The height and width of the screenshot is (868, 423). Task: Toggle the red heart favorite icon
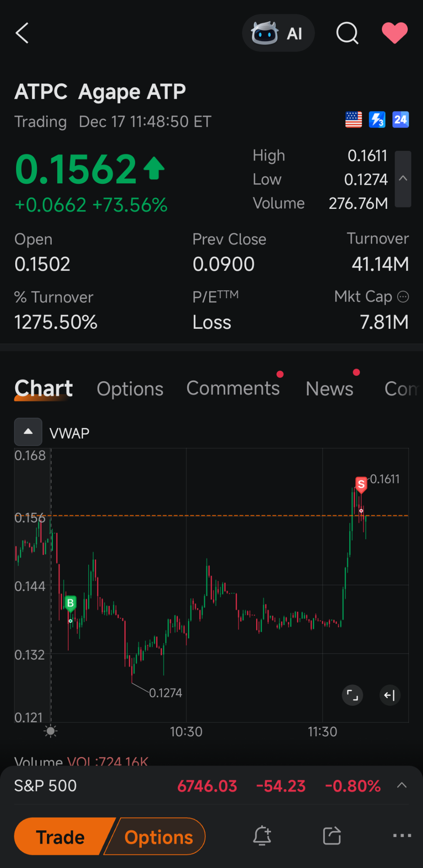[x=395, y=33]
